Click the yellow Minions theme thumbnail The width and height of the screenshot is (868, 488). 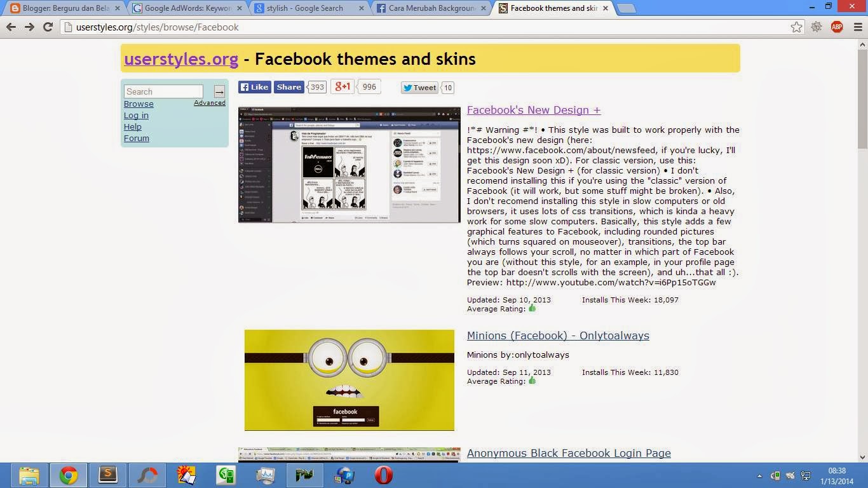349,380
